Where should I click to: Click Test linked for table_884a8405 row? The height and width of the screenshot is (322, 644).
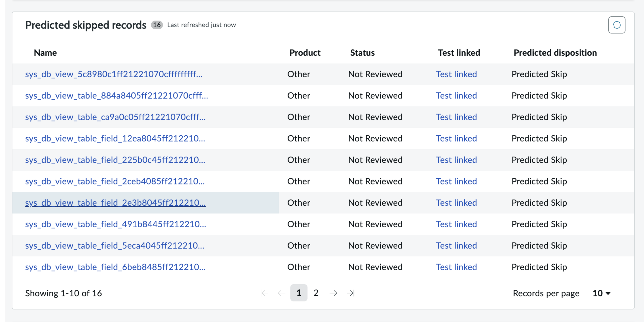click(x=456, y=96)
